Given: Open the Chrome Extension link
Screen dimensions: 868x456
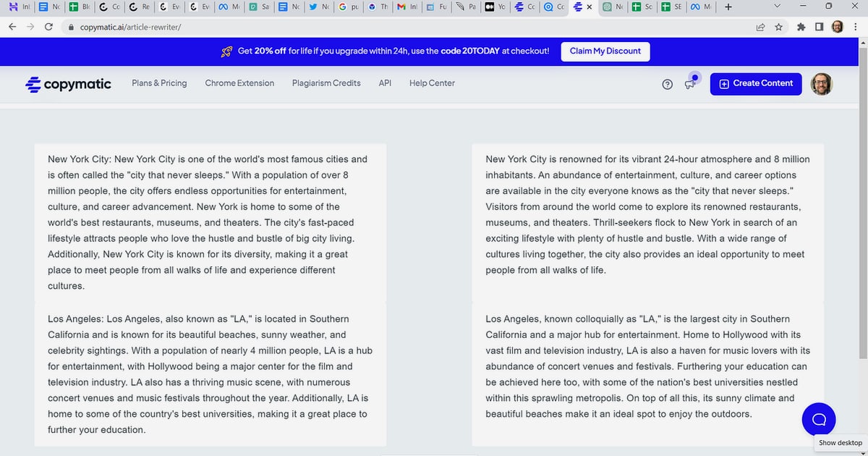Looking at the screenshot, I should click(239, 83).
